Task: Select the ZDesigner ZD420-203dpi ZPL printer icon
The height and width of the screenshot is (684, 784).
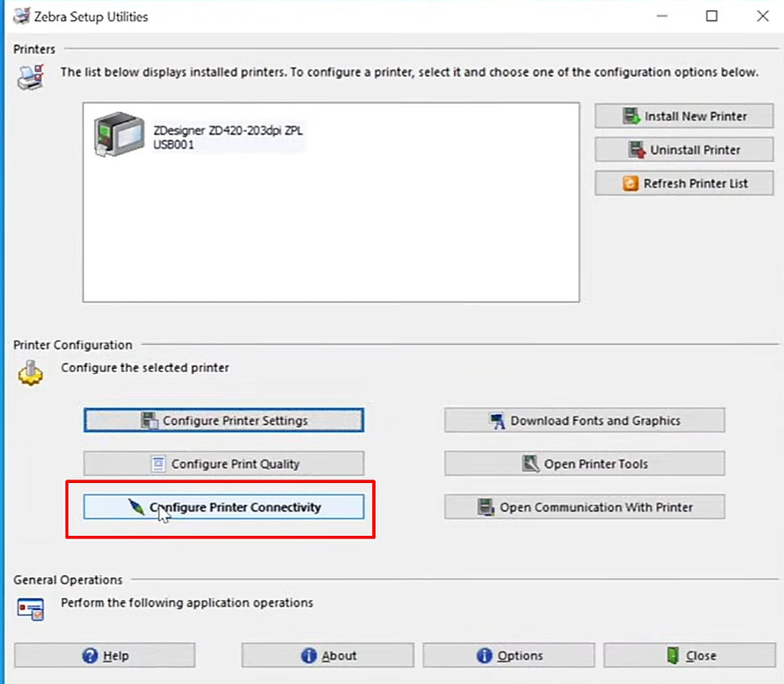Action: pos(119,134)
